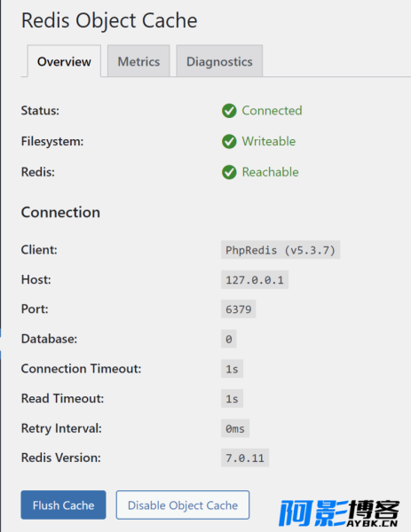The image size is (411, 532).
Task: Click the PhpRedis (v5.3.7) client value
Action: [281, 250]
